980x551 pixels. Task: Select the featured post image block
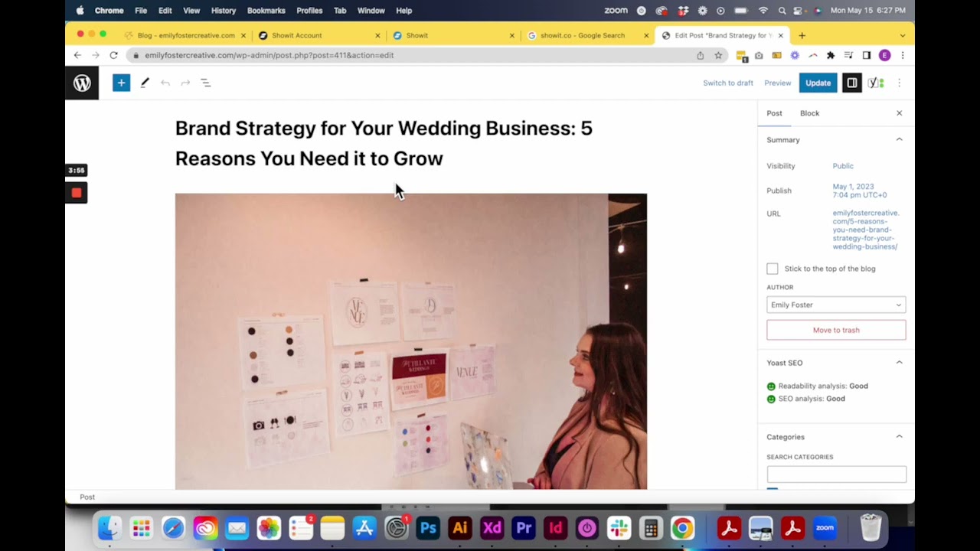tap(411, 341)
